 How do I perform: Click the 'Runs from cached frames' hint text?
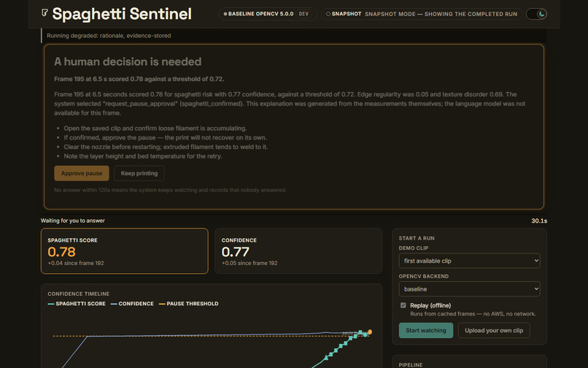coord(473,314)
